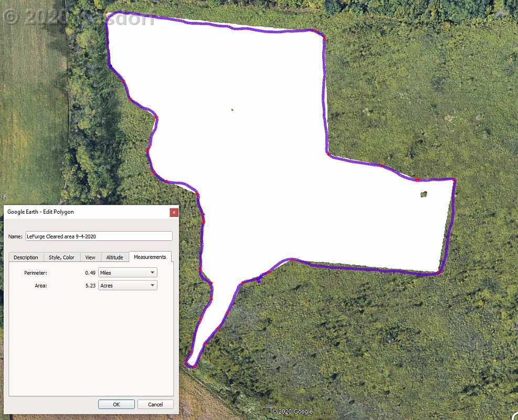Select the View tab
Image resolution: width=518 pixels, height=420 pixels.
pos(90,257)
